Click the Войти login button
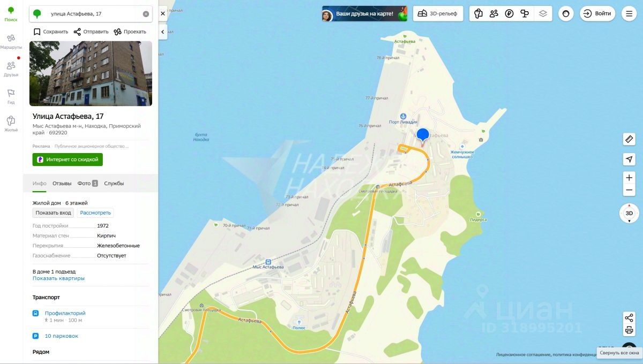 coord(597,14)
